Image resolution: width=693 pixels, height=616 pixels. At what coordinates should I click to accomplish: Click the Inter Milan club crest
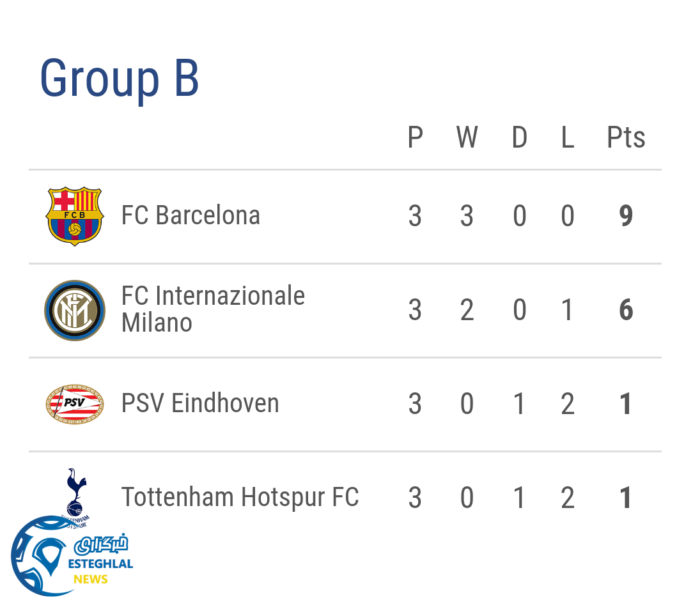(x=75, y=310)
